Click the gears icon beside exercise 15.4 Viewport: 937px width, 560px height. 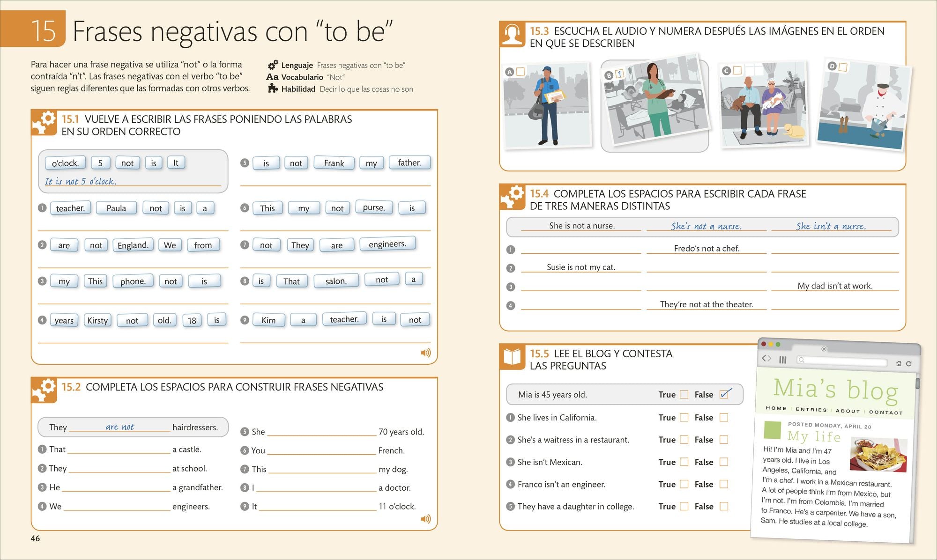pyautogui.click(x=512, y=197)
